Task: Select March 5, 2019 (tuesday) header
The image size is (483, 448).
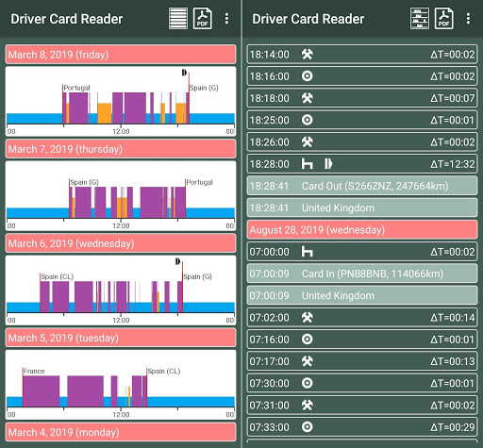Action: [121, 338]
